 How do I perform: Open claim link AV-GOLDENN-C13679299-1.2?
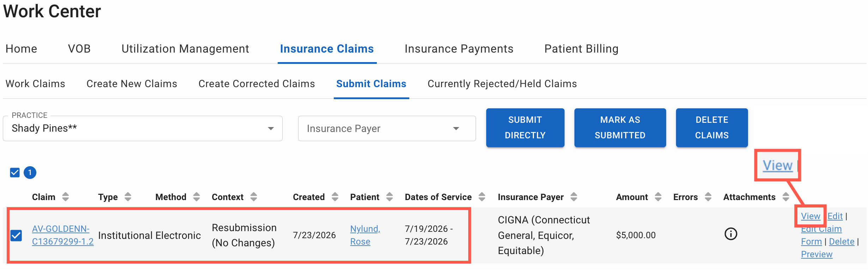click(62, 235)
